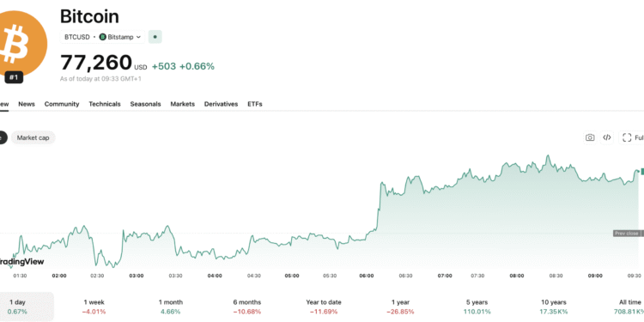View the ETFs tab
This screenshot has height=322, width=644.
255,104
